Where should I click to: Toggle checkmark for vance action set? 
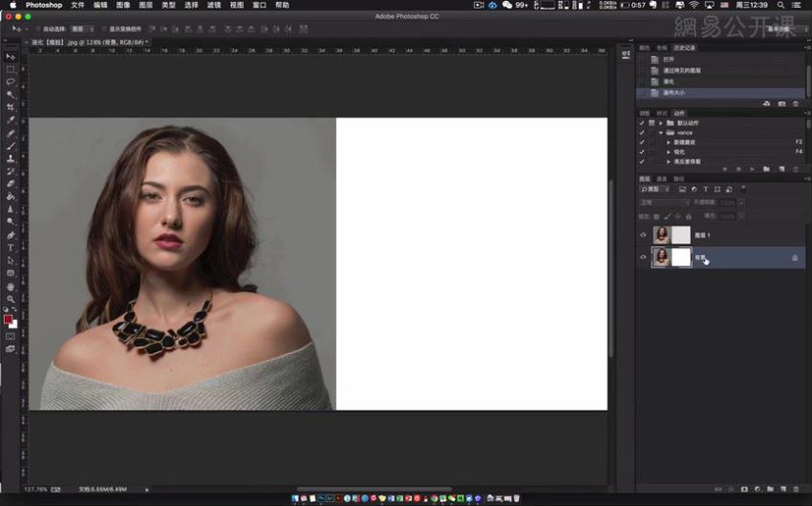click(642, 133)
